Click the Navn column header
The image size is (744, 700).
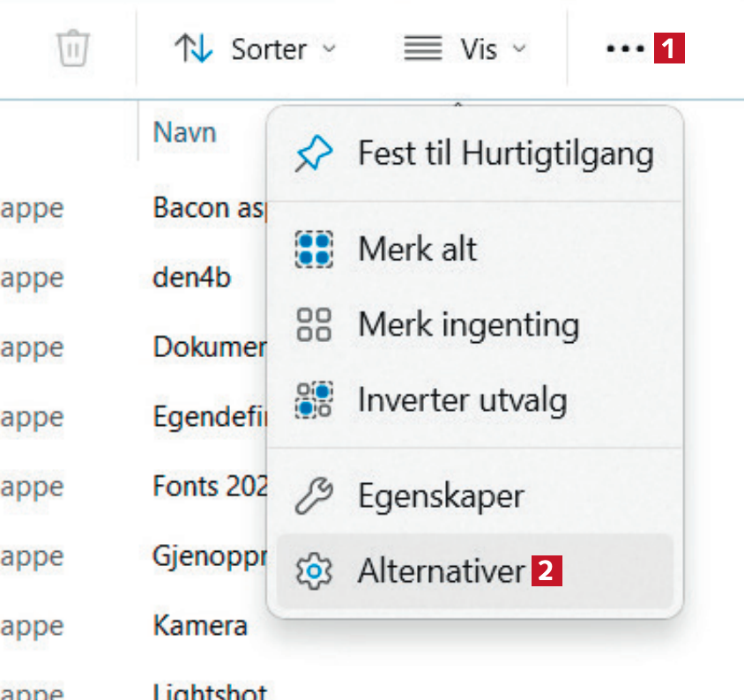[x=185, y=132]
